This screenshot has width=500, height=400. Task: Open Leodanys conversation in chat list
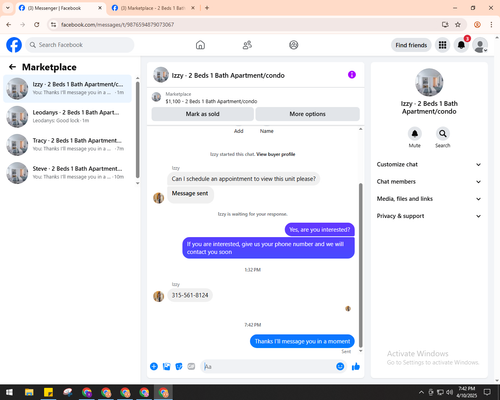coord(67,117)
